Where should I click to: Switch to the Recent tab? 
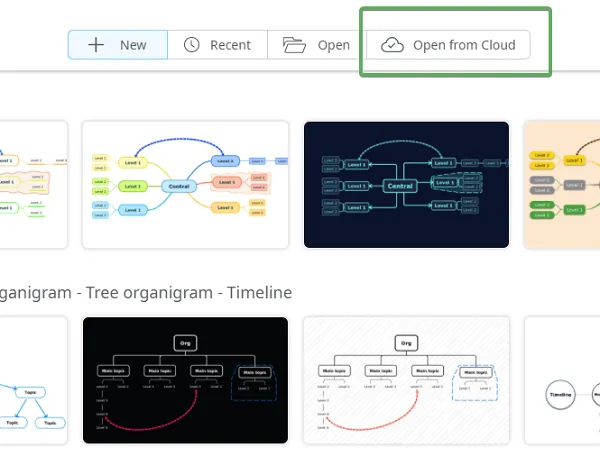229,45
